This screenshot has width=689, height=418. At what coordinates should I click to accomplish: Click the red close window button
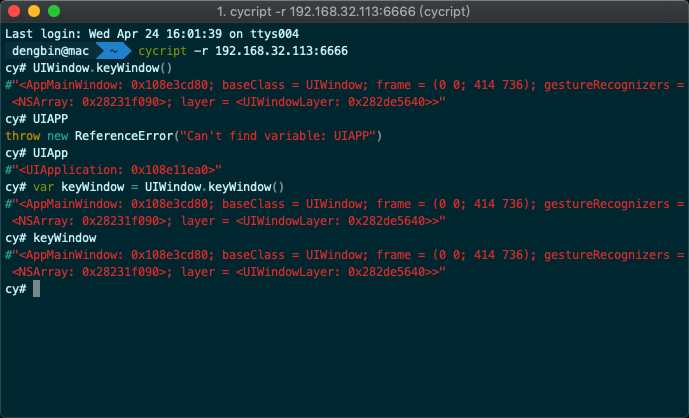pyautogui.click(x=14, y=11)
